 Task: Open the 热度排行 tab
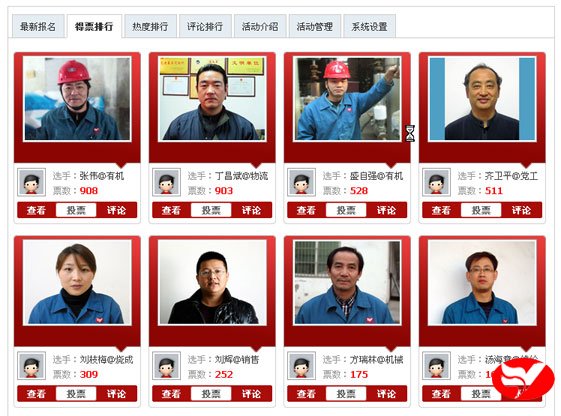point(150,26)
